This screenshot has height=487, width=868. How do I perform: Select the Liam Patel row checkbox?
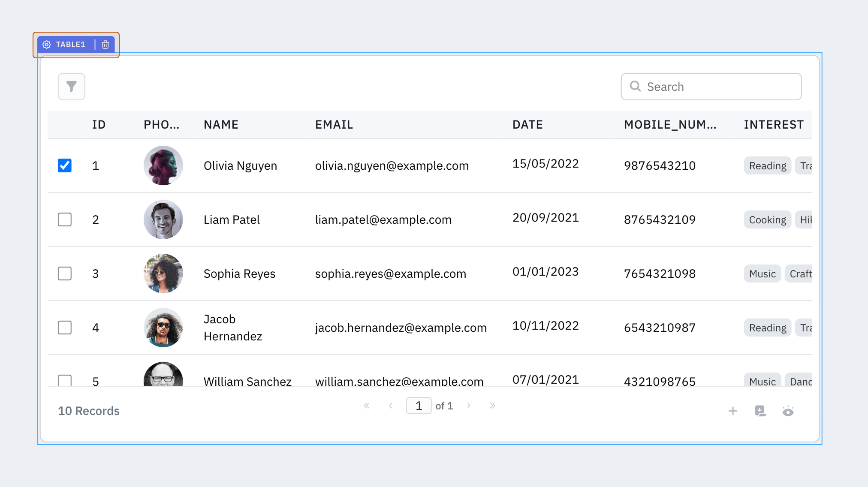[65, 219]
